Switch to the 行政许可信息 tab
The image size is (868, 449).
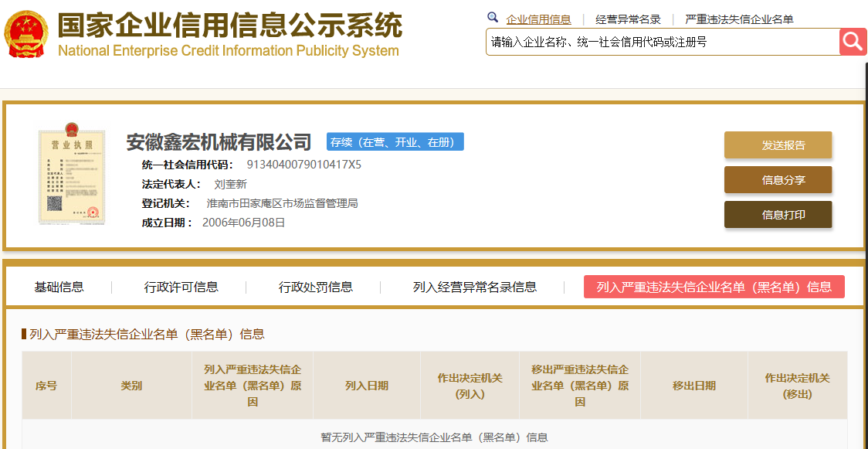[x=181, y=287]
